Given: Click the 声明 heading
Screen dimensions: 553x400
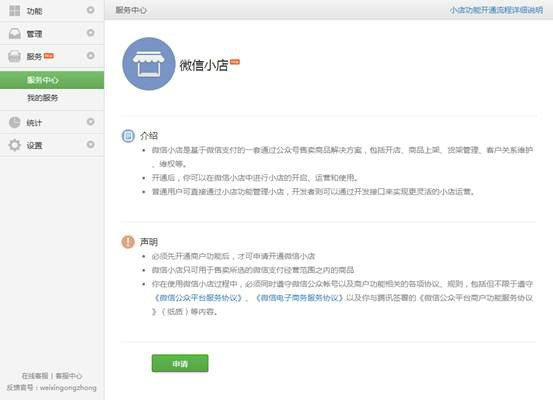Looking at the screenshot, I should (149, 242).
